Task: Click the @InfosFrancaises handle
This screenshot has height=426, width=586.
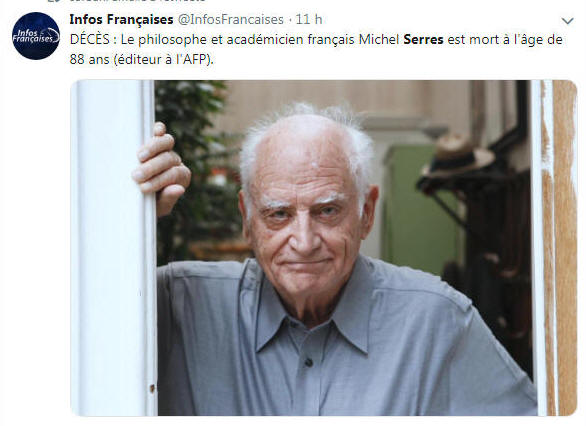Action: [231, 19]
